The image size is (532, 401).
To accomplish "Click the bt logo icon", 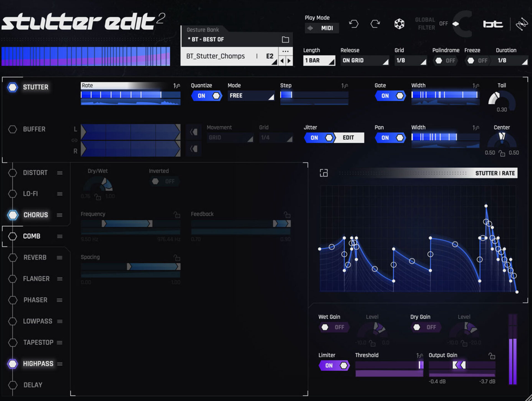I will [493, 24].
